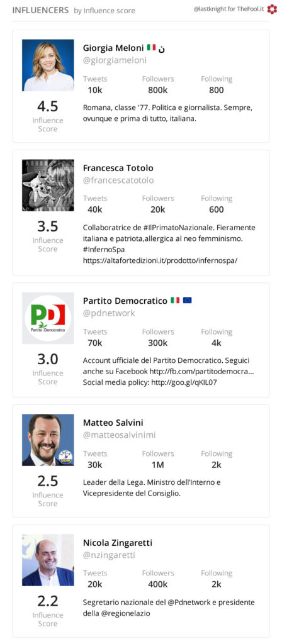The width and height of the screenshot is (282, 644).
Task: Open Giorgia Meloni's profile photo
Action: tap(48, 65)
